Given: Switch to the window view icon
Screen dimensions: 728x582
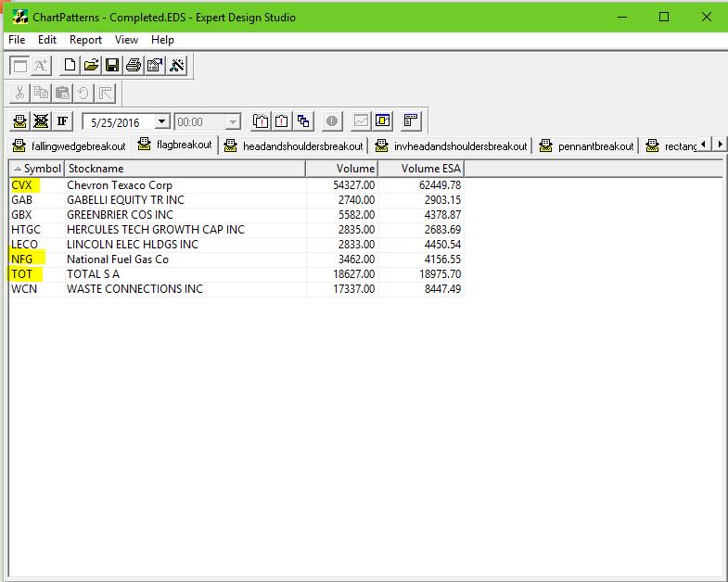Looking at the screenshot, I should [19, 66].
